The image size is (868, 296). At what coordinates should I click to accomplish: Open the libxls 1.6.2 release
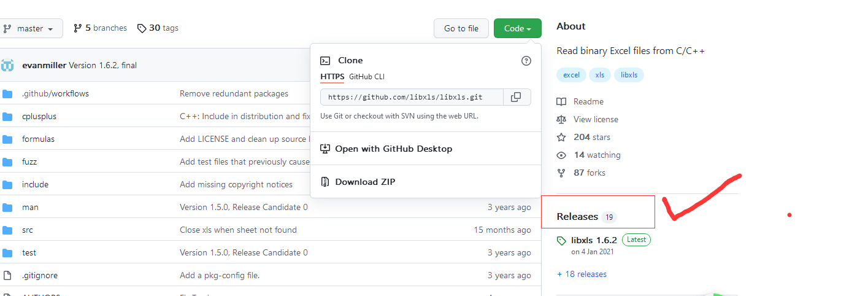click(594, 240)
